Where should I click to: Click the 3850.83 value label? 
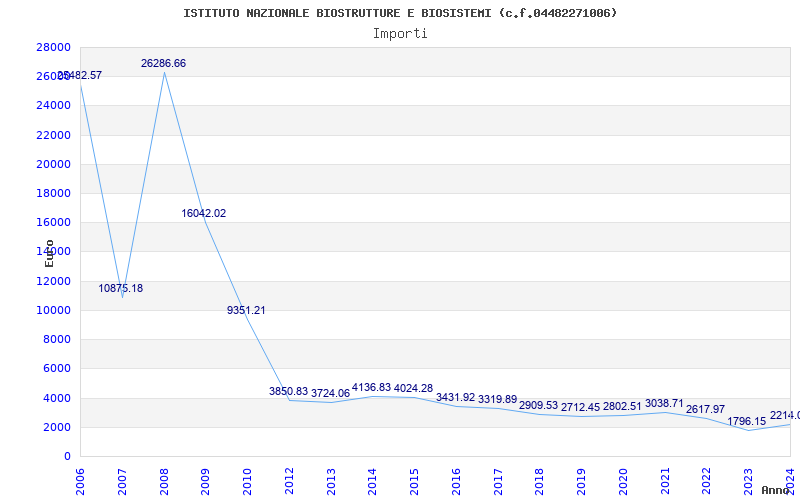pos(288,391)
